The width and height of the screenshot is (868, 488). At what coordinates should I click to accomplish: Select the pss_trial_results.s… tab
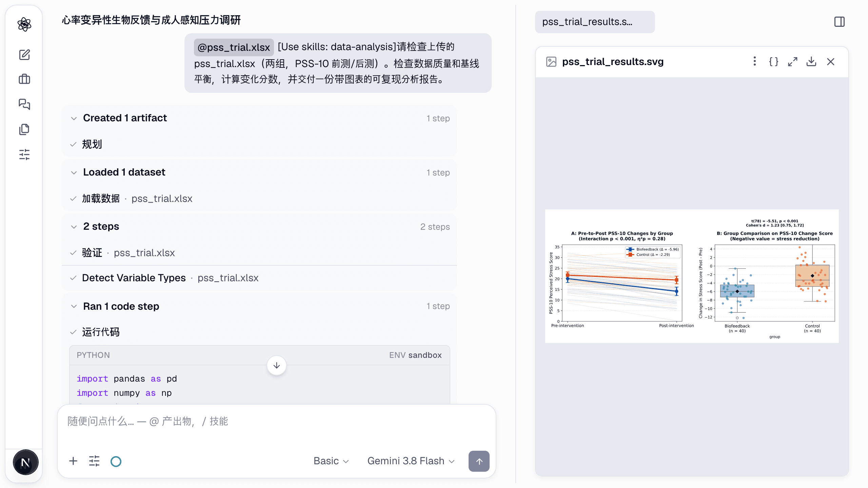(x=595, y=22)
